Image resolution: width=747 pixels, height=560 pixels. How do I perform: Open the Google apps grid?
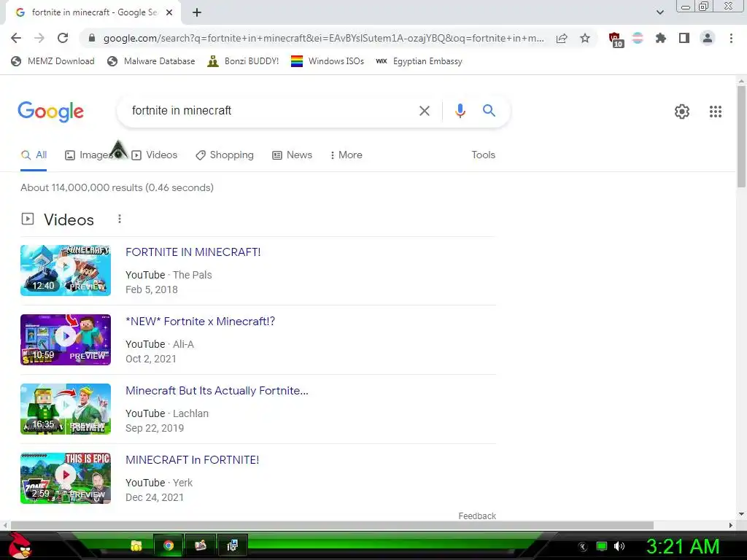(716, 112)
